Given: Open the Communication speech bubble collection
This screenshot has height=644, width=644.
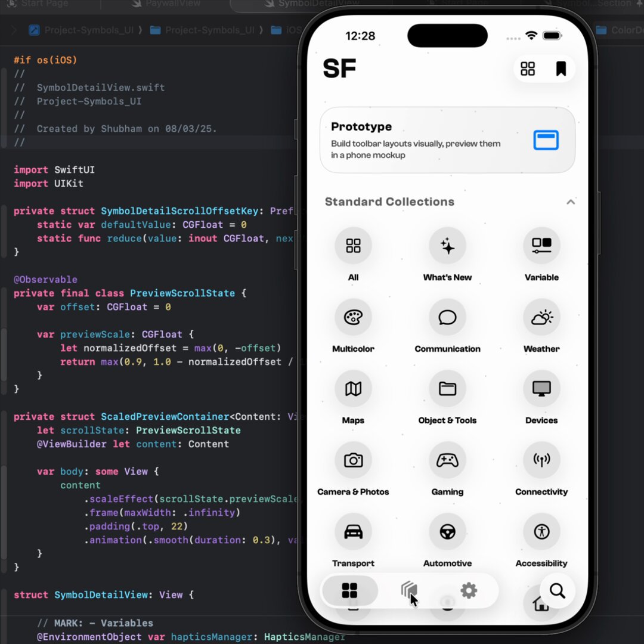Looking at the screenshot, I should (x=447, y=317).
